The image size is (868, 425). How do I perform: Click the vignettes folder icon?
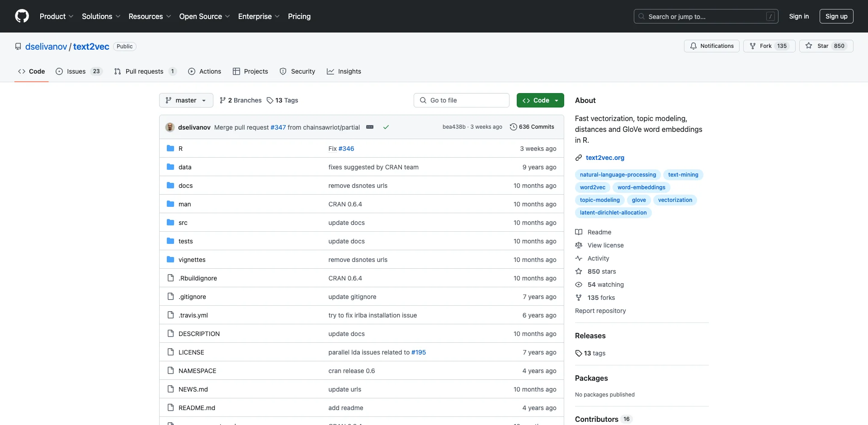(x=170, y=260)
